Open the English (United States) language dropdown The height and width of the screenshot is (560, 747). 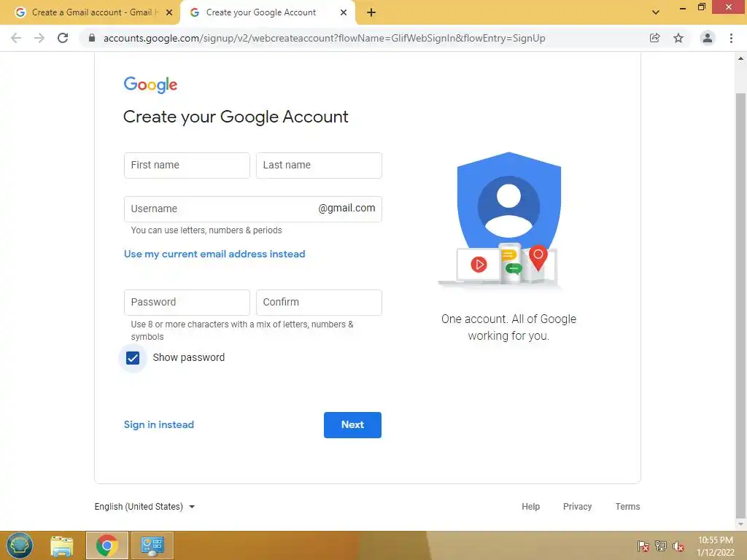(145, 507)
